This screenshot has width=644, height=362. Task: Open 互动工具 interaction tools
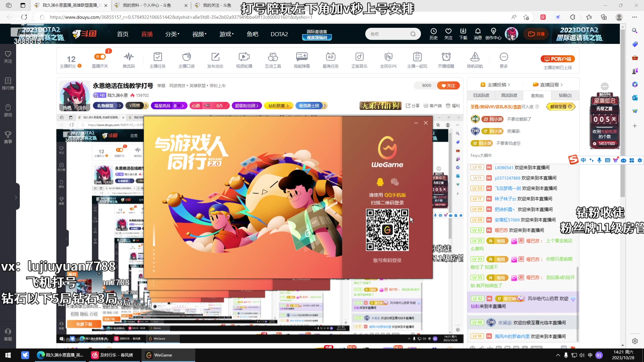click(273, 60)
